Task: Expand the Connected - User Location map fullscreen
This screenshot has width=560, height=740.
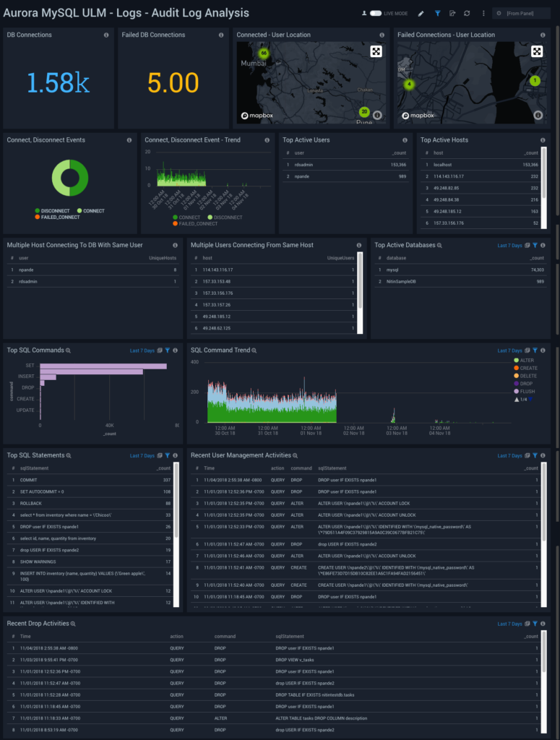Action: click(376, 51)
